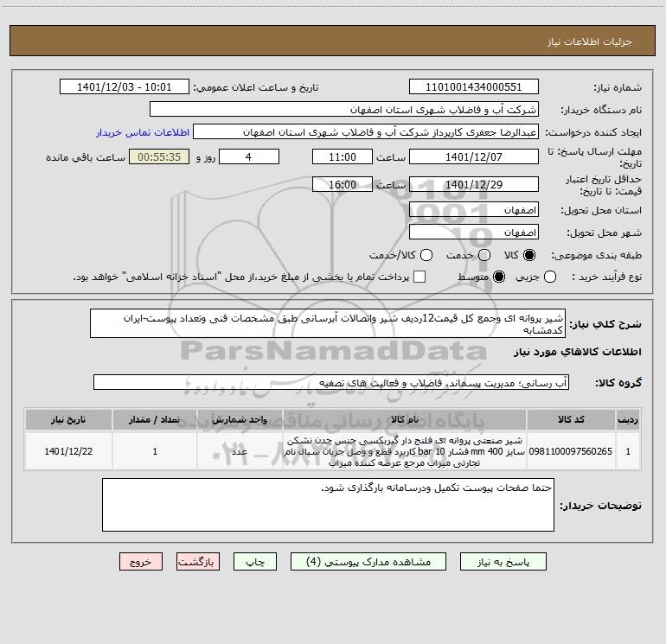666x644 pixels.
Task: Click the response deadline date 1401/12/07
Action: point(474,156)
